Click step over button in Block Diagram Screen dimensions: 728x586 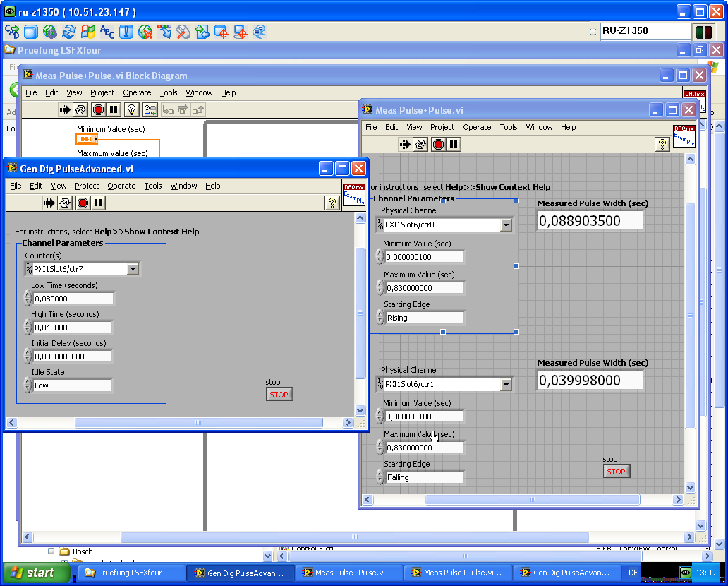183,109
